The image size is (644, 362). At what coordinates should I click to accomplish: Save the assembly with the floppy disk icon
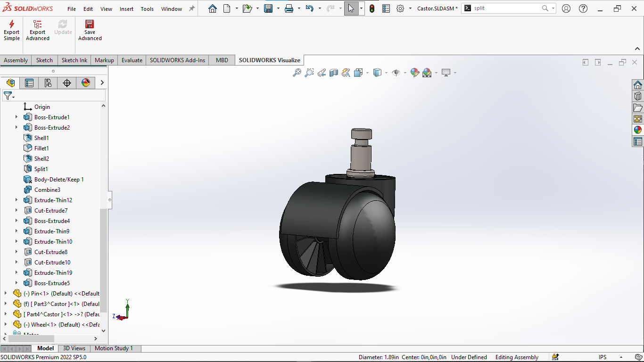pyautogui.click(x=268, y=8)
